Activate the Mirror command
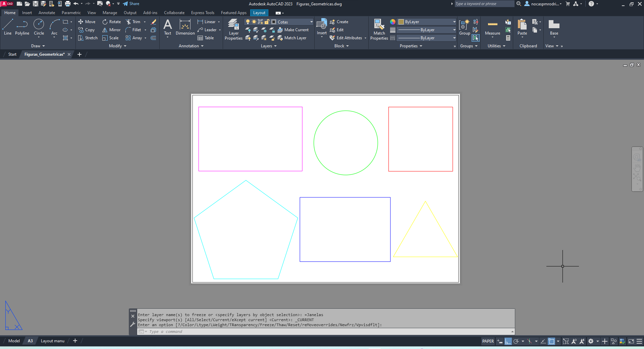Screen dimensions: 644x349 pos(112,30)
